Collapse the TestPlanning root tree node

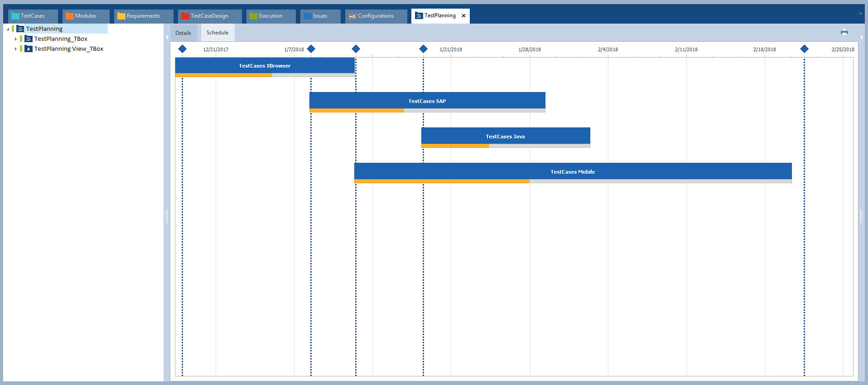pyautogui.click(x=8, y=29)
